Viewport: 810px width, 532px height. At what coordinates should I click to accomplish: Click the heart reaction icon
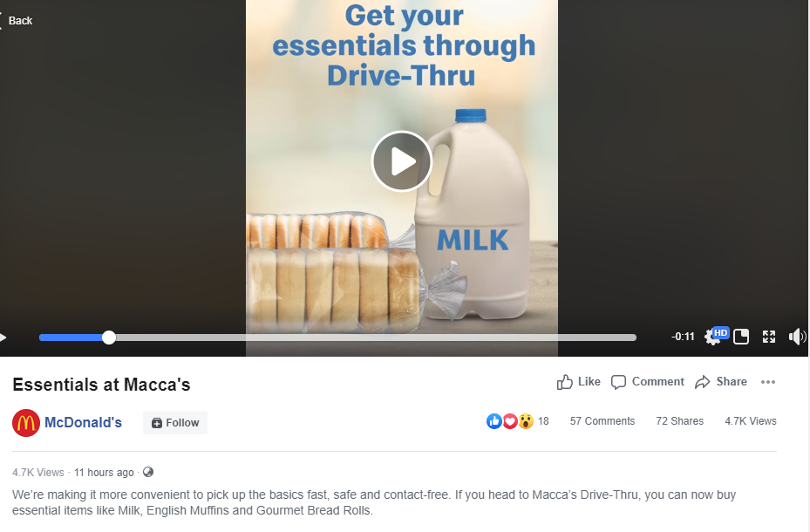point(509,420)
